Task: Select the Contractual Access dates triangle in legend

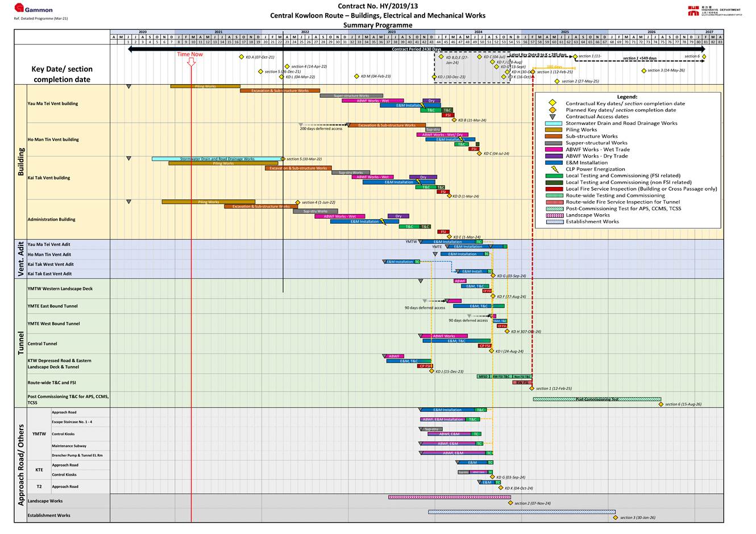Action: click(552, 116)
